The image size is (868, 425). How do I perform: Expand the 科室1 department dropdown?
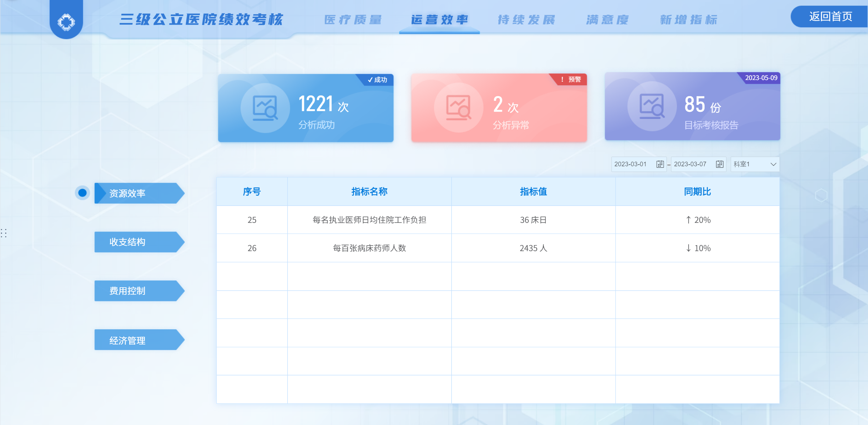pyautogui.click(x=755, y=164)
